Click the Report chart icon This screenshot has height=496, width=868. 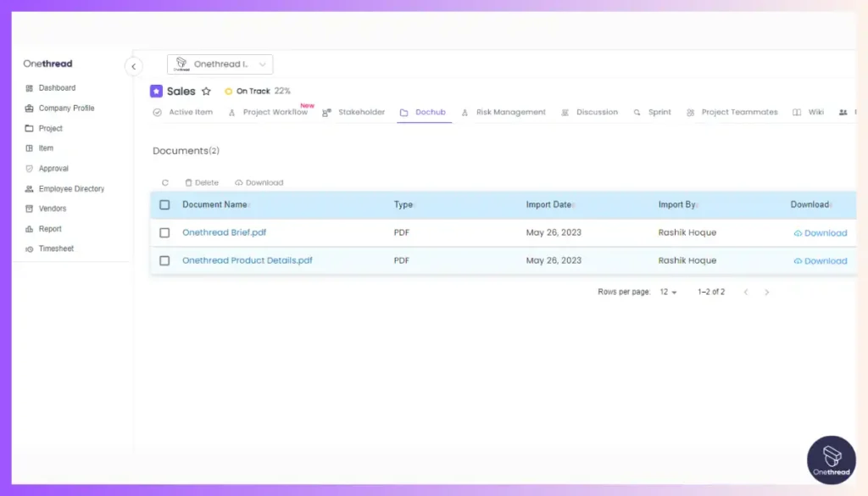(x=30, y=229)
